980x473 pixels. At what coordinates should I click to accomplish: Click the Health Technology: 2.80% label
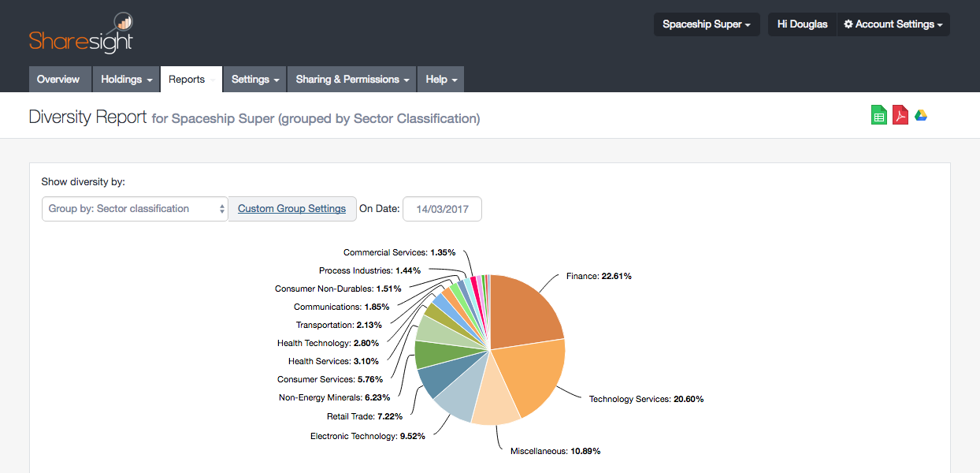pyautogui.click(x=328, y=344)
